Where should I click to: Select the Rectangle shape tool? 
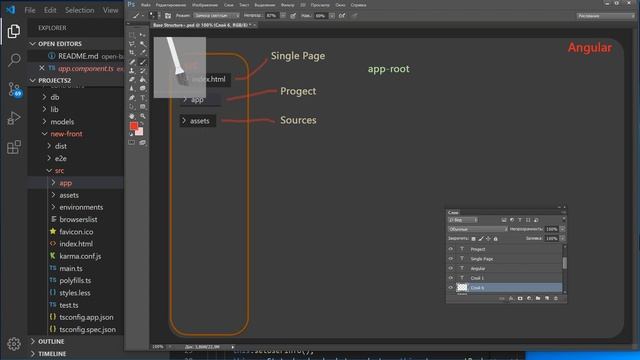click(x=142, y=107)
